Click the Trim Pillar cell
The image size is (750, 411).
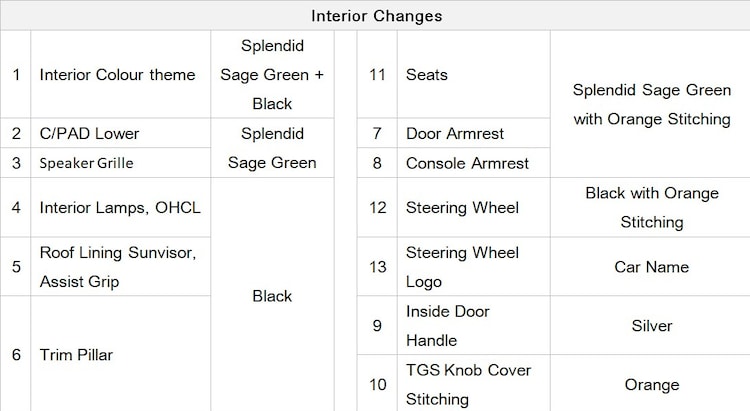(x=76, y=355)
